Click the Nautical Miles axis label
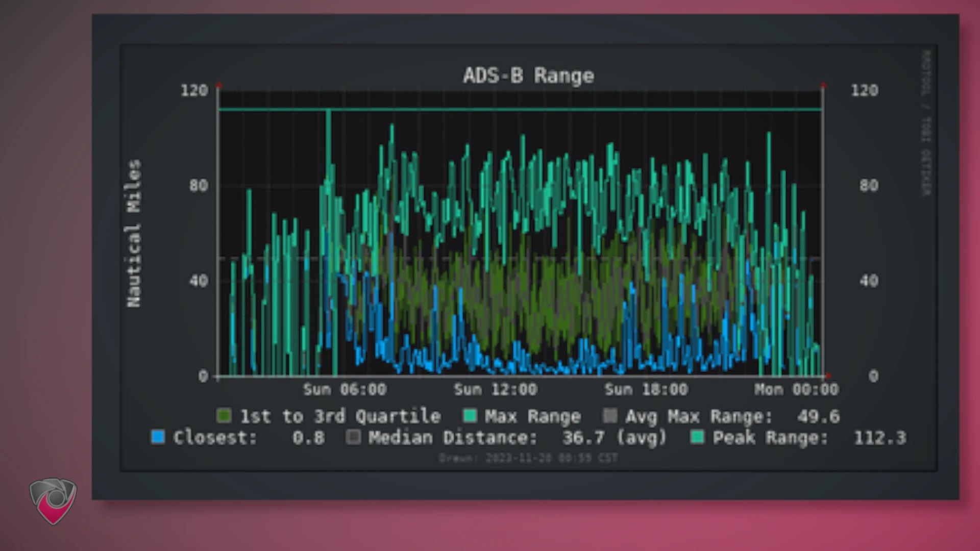 (134, 233)
